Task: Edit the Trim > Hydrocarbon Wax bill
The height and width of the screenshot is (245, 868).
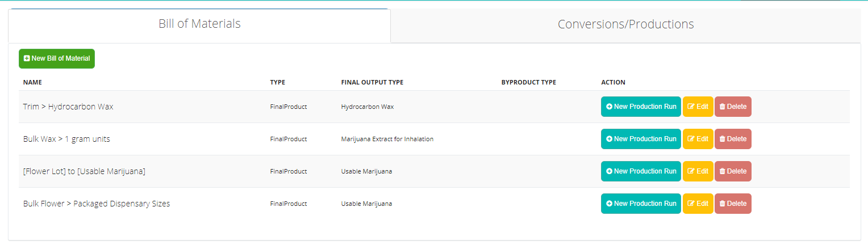Action: coord(698,107)
